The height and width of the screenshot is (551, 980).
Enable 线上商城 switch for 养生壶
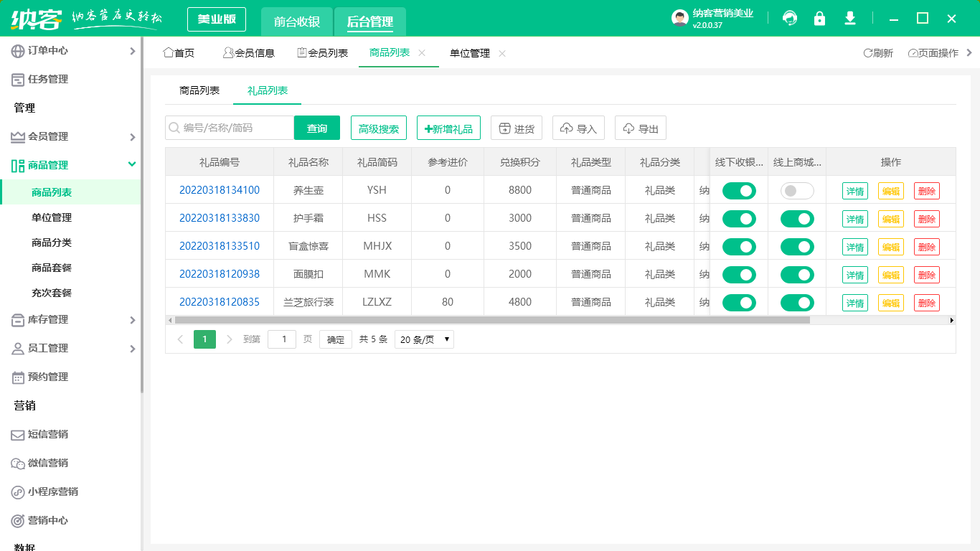coord(797,191)
